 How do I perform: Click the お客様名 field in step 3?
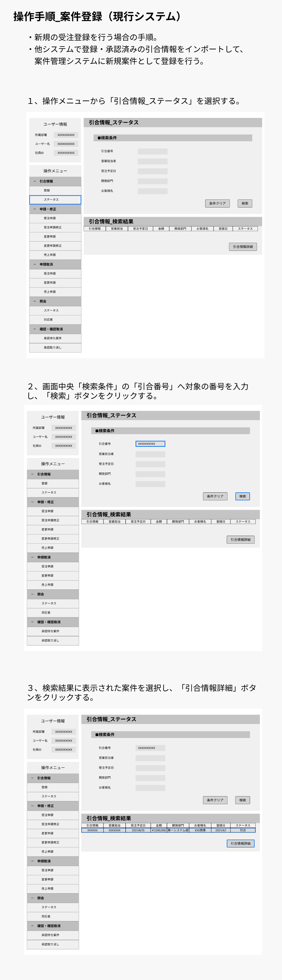point(150,787)
